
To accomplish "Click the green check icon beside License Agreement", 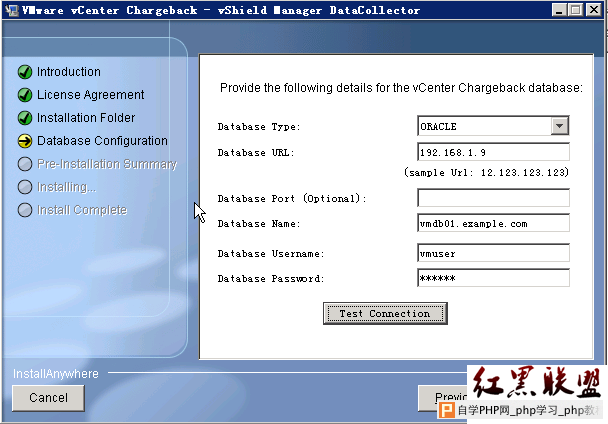I will click(x=25, y=95).
